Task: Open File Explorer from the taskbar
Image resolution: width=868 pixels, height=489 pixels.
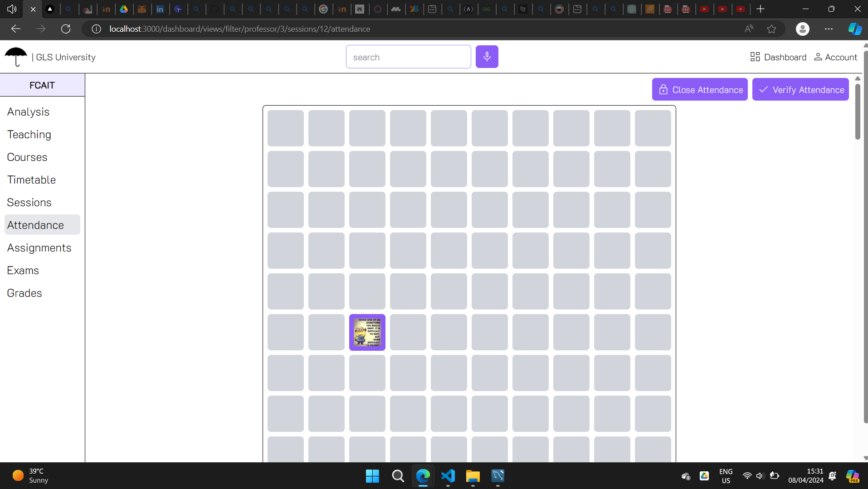Action: coord(473,476)
